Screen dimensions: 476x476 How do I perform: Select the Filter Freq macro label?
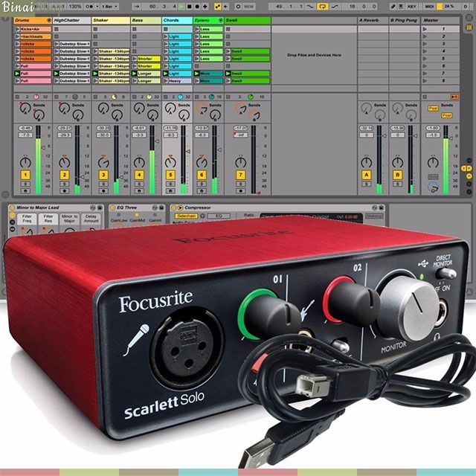point(27,219)
